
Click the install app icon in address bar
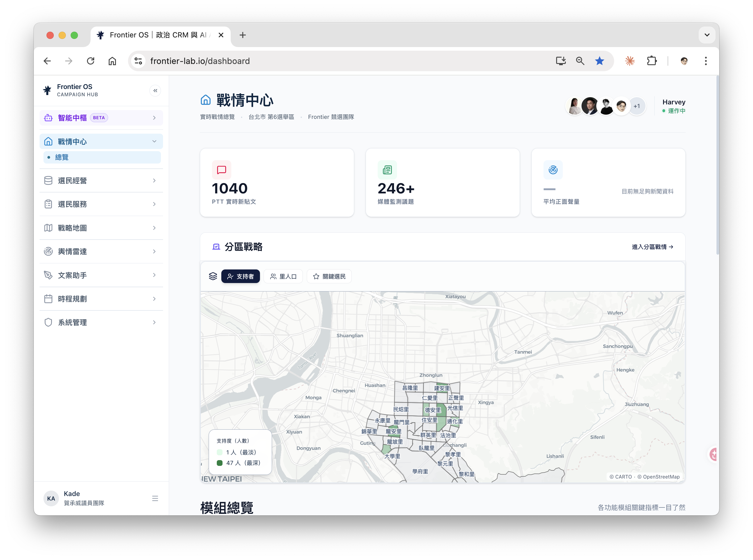(561, 61)
